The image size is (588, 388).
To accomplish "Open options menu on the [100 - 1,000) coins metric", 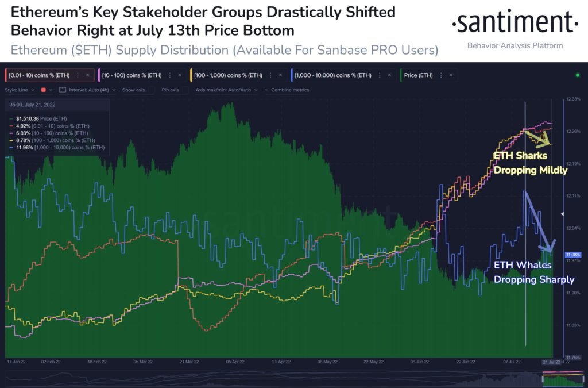I will (x=270, y=75).
